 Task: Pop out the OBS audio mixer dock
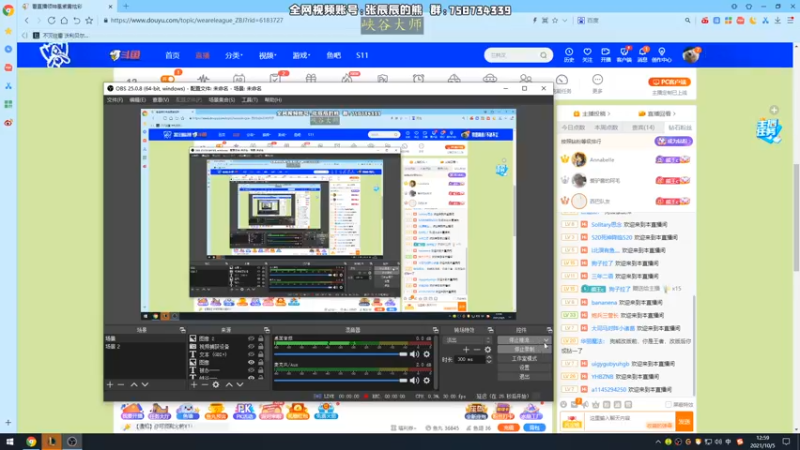(x=435, y=330)
